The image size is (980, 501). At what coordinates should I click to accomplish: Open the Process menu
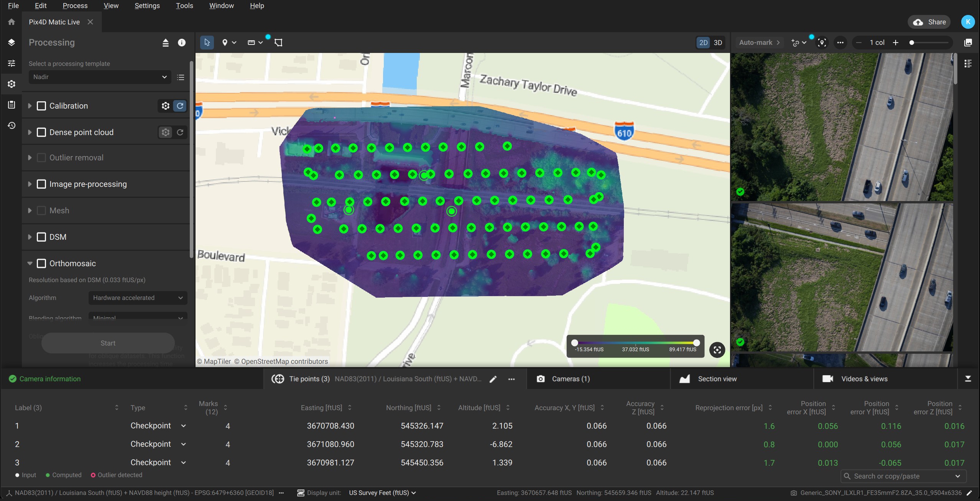pyautogui.click(x=75, y=6)
